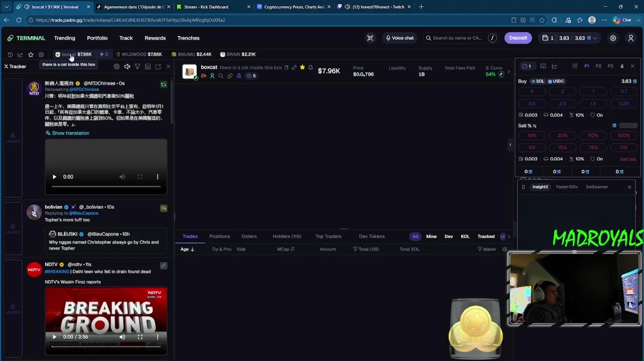Image resolution: width=644 pixels, height=361 pixels.
Task: Filter trades by KOL
Action: 465,236
